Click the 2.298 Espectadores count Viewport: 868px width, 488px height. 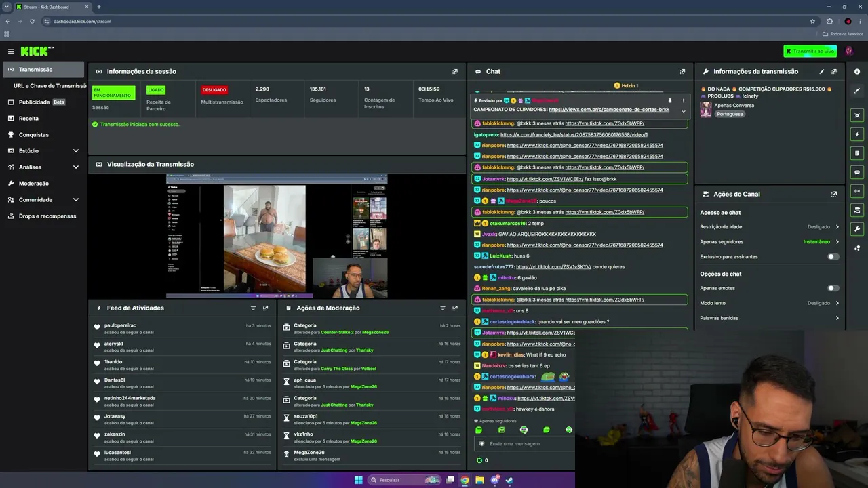pyautogui.click(x=262, y=89)
